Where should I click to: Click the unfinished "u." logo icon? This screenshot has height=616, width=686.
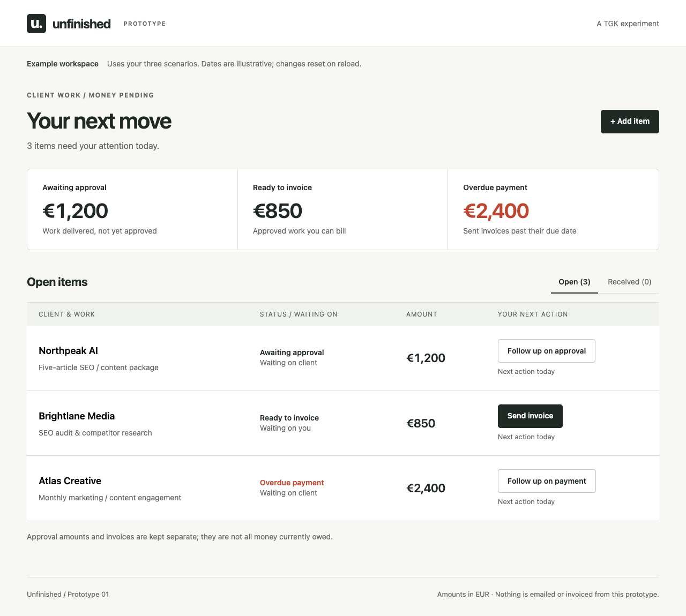pos(36,24)
